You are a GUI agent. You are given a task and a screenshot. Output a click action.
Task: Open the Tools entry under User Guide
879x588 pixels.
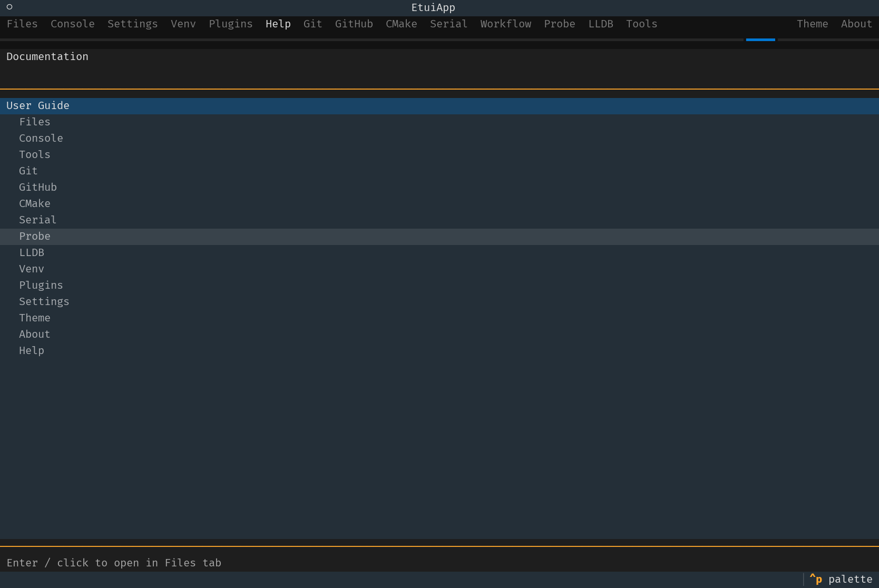click(x=440, y=155)
